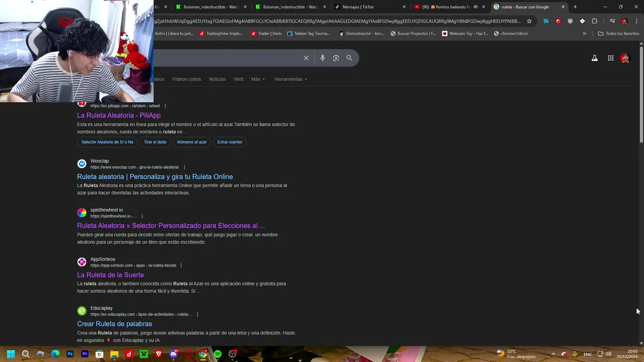
Task: Open Chrome's three-dot menu
Action: [636, 21]
